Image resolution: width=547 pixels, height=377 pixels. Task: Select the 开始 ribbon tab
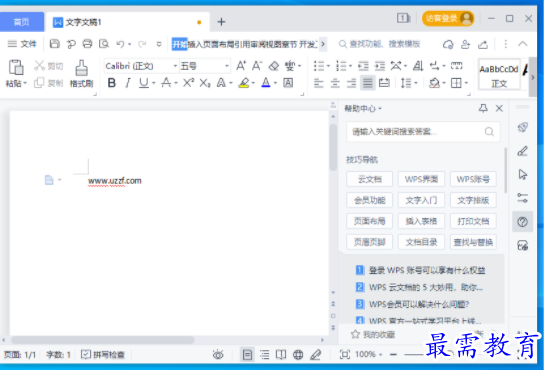tap(180, 44)
